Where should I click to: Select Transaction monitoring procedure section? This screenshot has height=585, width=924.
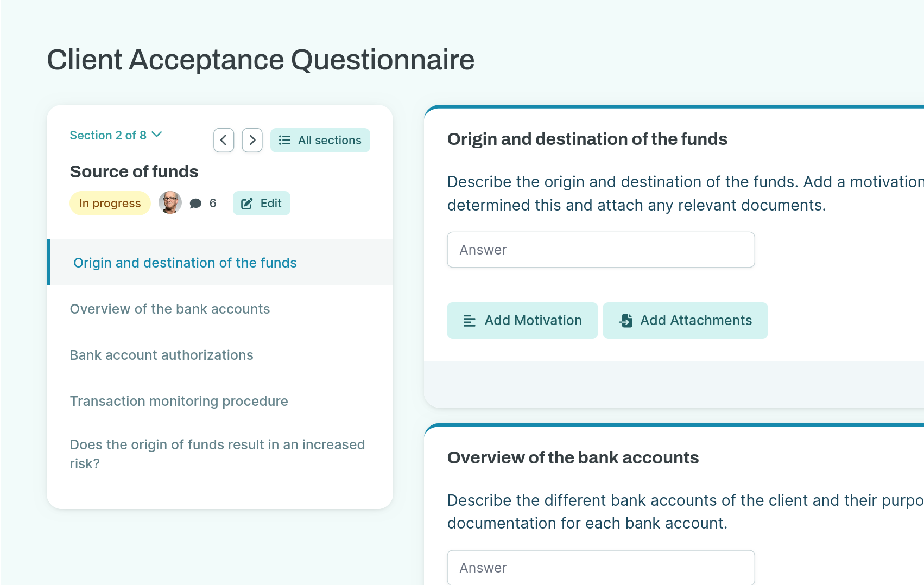[x=179, y=401]
